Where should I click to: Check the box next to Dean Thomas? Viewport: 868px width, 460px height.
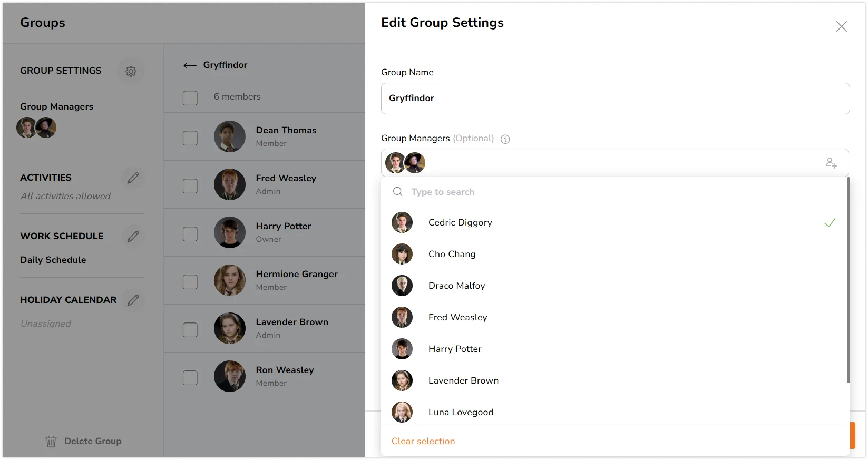coord(190,138)
